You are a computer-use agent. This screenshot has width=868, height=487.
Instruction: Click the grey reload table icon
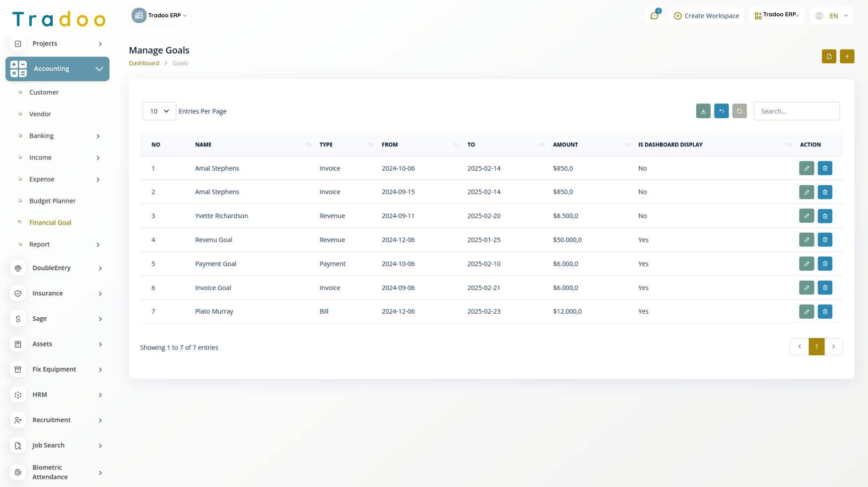point(739,111)
